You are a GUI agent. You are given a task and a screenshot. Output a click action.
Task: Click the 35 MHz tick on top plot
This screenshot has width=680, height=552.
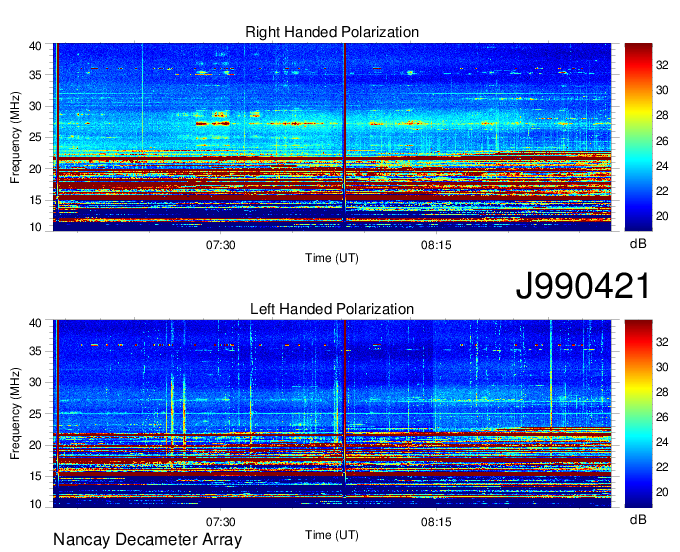click(35, 75)
